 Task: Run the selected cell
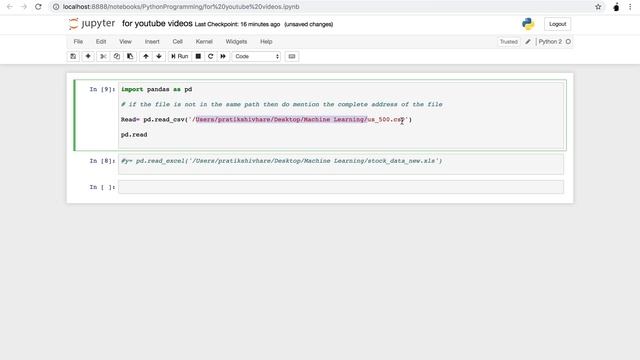coord(180,56)
